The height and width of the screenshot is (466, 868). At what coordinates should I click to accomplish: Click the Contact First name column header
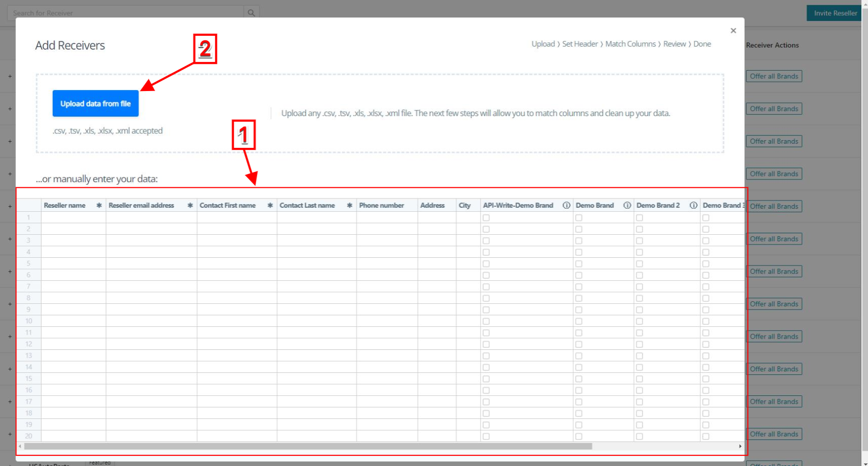[237, 205]
